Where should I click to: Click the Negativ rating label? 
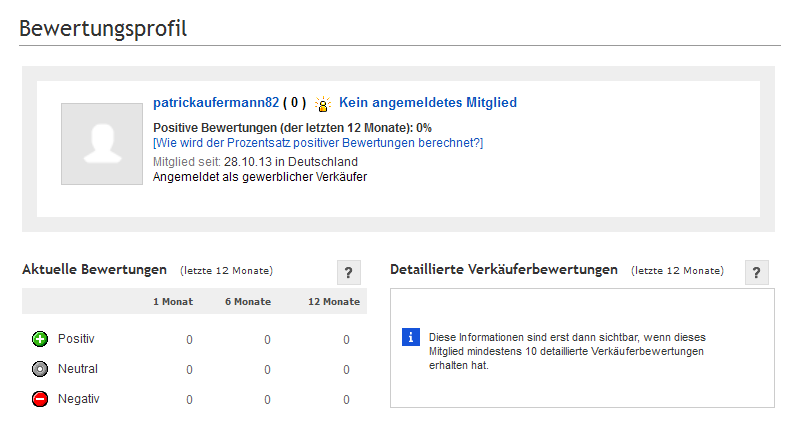(x=79, y=399)
